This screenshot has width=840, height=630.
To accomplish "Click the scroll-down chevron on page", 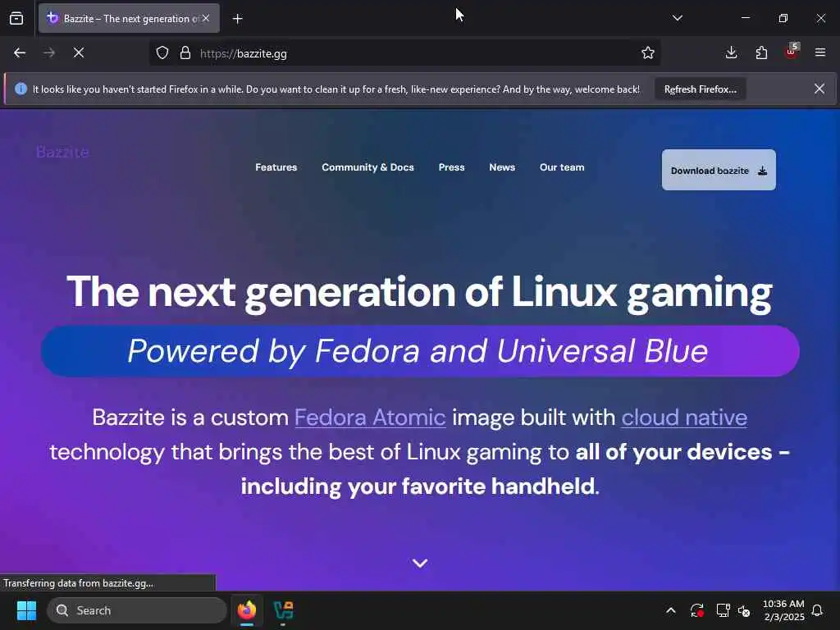I will tap(420, 563).
